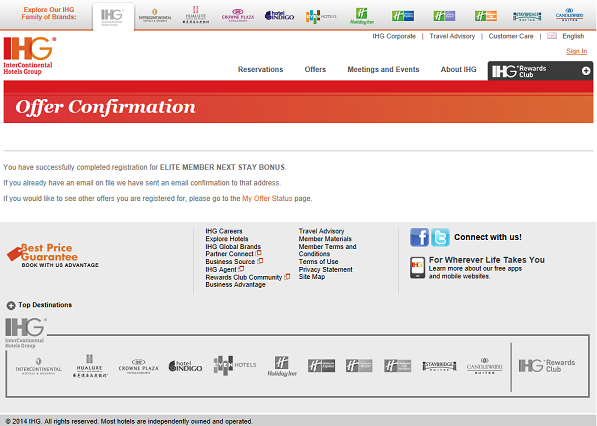Open the Meetings and Events menu
This screenshot has width=597, height=426.
click(x=383, y=69)
